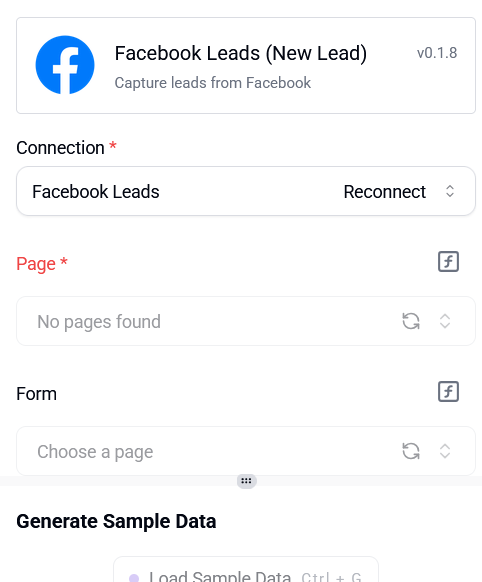Screen dimensions: 482x582
Task: Click the purple dot on Load Sample Data
Action: pyautogui.click(x=134, y=578)
